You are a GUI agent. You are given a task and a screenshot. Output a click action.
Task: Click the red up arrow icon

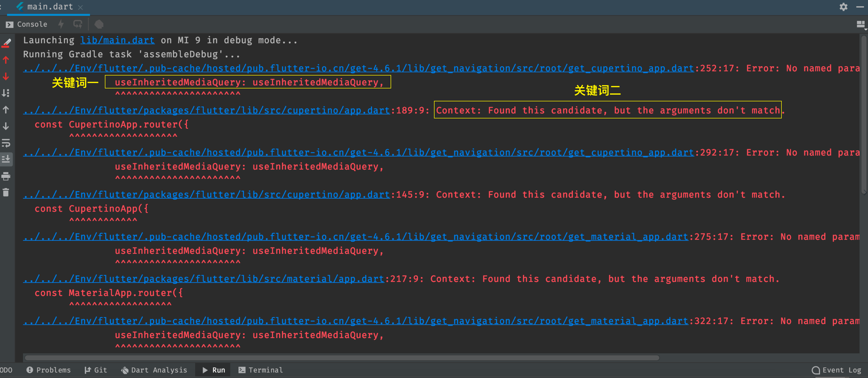tap(6, 60)
